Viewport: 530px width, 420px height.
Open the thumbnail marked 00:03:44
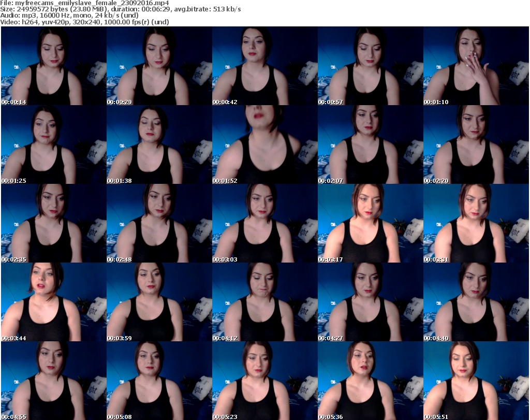[x=53, y=302]
